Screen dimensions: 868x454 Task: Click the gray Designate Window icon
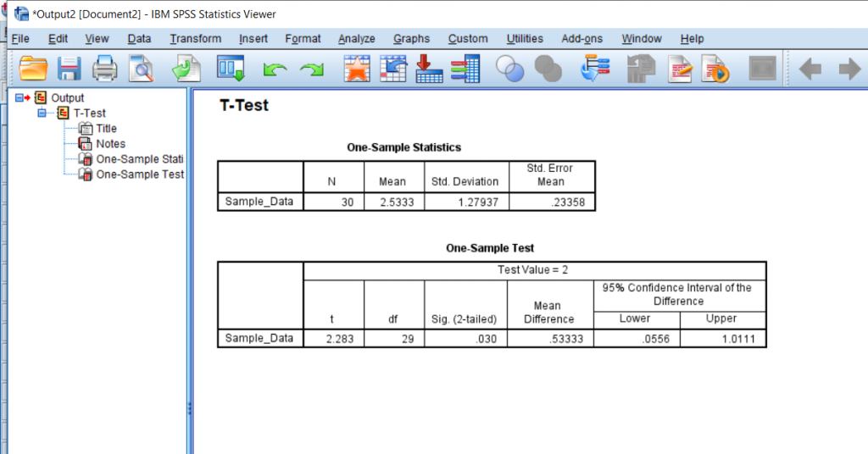(x=762, y=69)
